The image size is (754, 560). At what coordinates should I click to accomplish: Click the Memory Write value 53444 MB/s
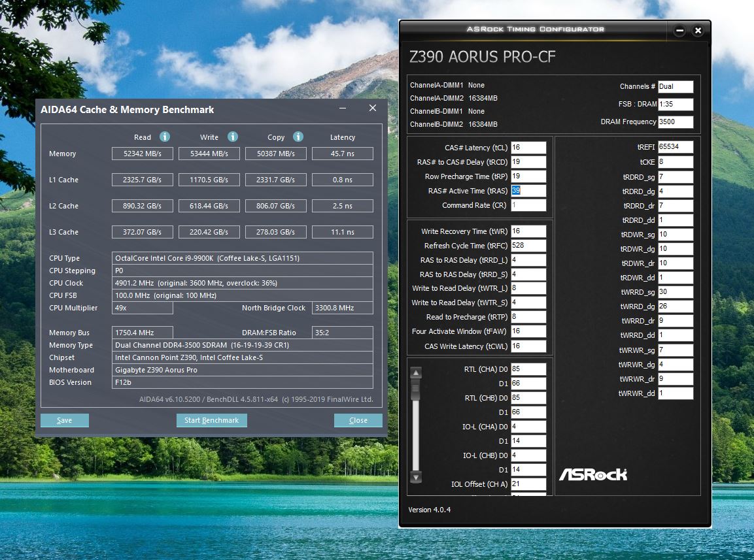click(x=209, y=154)
